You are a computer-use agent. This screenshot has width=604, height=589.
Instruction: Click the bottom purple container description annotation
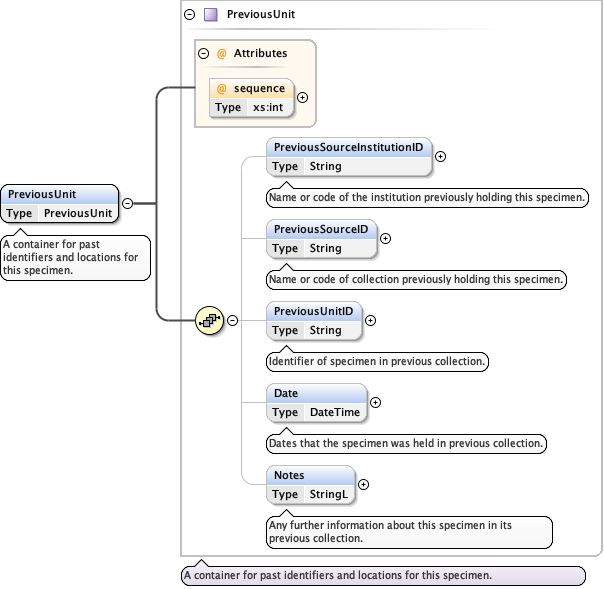[382, 576]
